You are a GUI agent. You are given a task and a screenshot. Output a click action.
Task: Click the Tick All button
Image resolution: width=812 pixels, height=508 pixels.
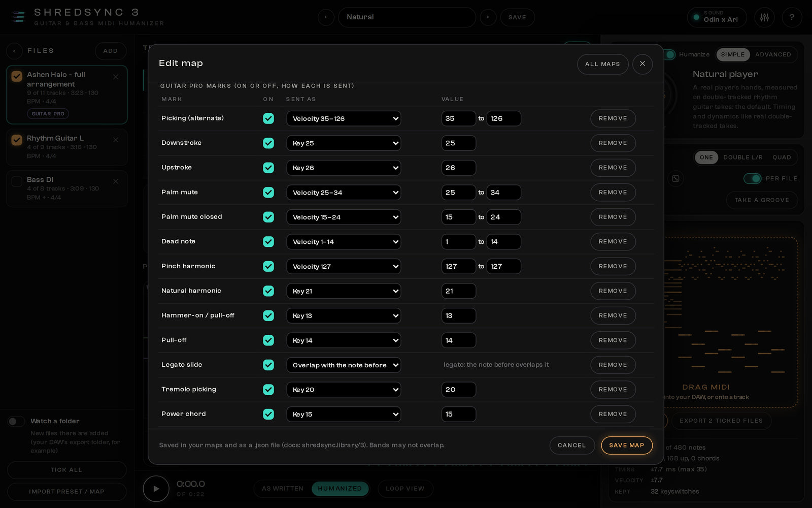coord(66,470)
